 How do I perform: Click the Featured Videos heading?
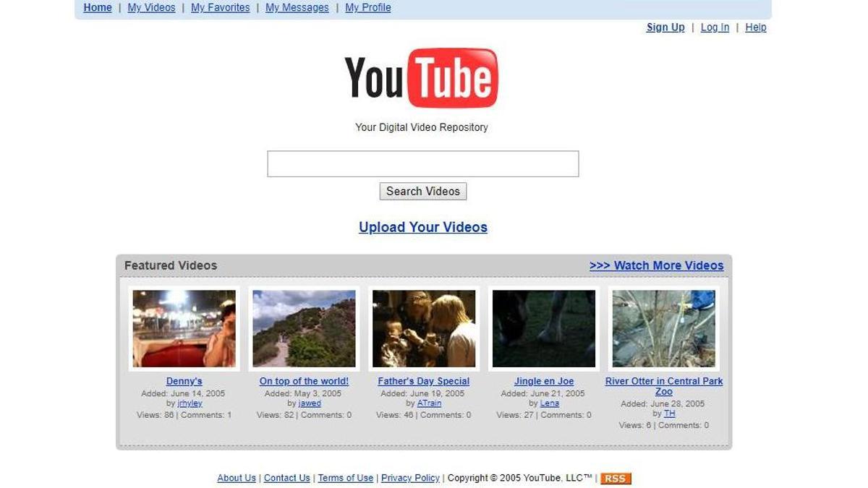coord(171,265)
